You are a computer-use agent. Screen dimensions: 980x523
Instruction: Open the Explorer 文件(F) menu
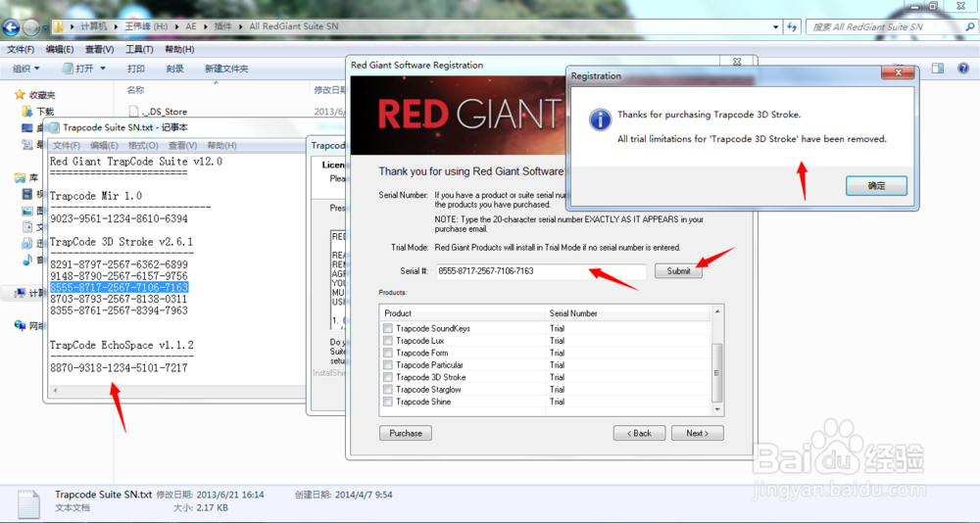(x=21, y=49)
